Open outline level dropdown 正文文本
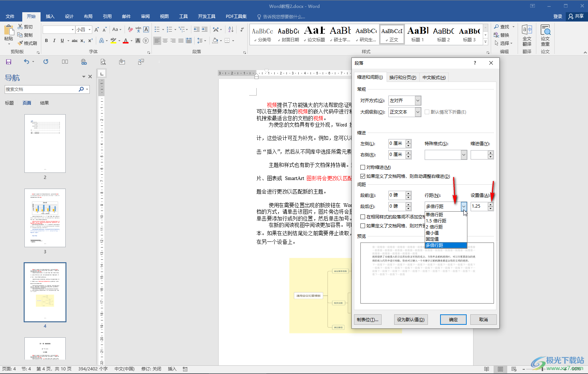The image size is (588, 374). [405, 112]
